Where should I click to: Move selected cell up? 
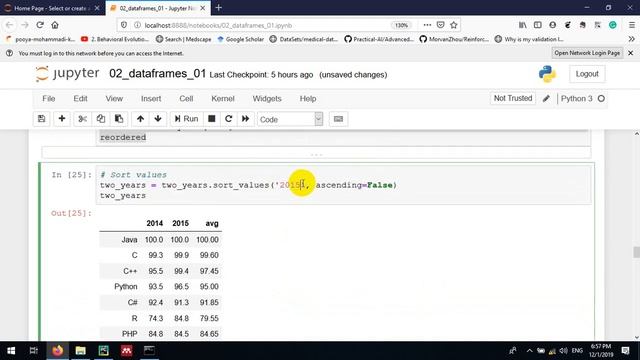pos(140,119)
